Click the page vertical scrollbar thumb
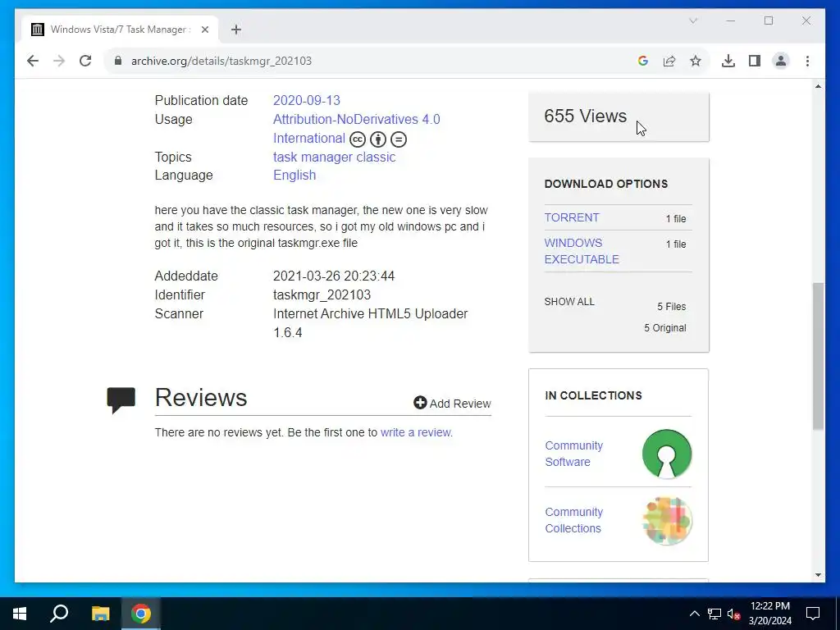This screenshot has height=630, width=840. pyautogui.click(x=818, y=356)
